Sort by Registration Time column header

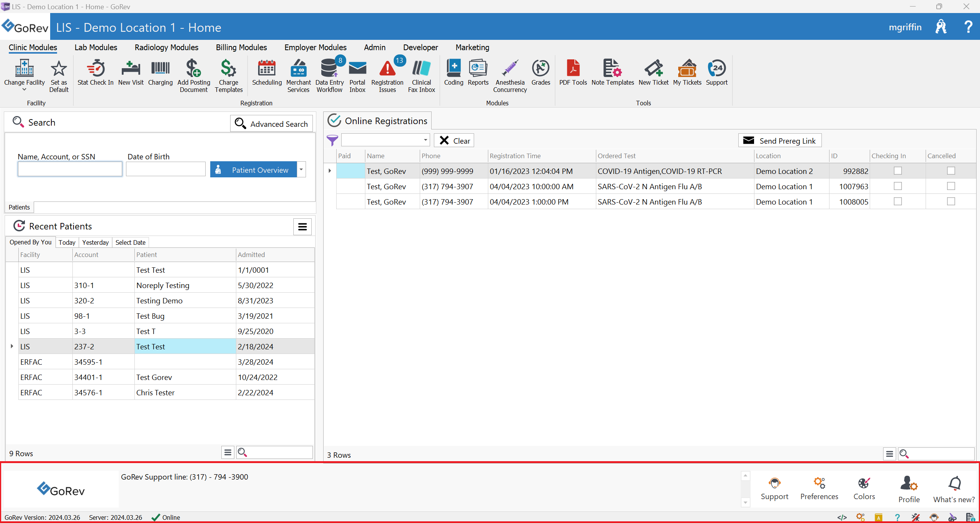click(x=542, y=156)
